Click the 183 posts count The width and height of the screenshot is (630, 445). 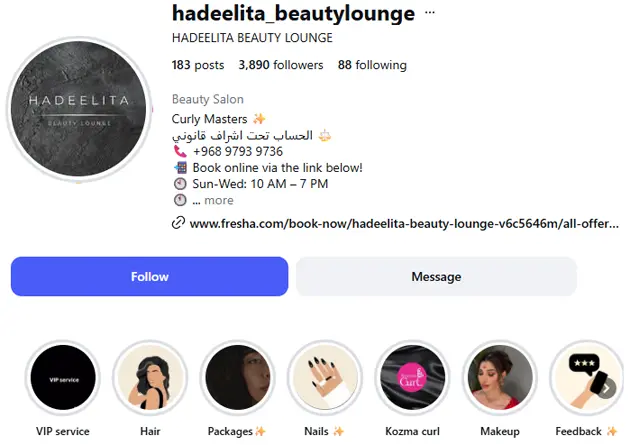pos(198,65)
